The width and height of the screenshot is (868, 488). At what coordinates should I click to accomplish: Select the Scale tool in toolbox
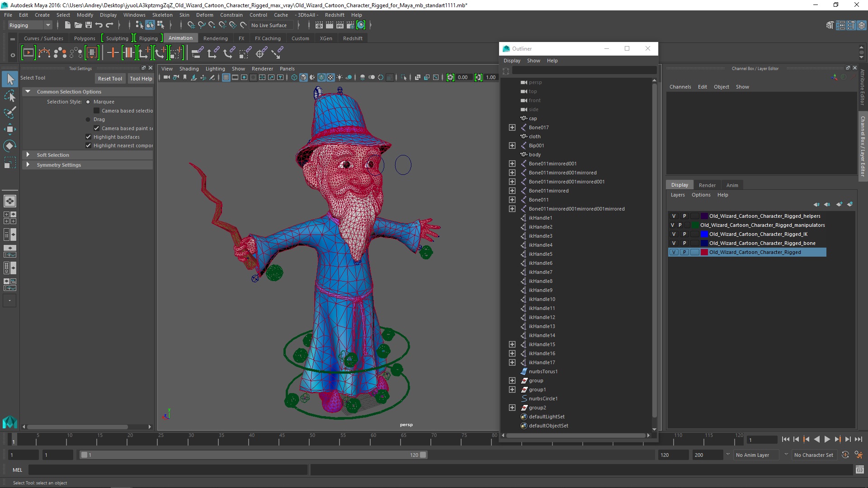click(9, 163)
